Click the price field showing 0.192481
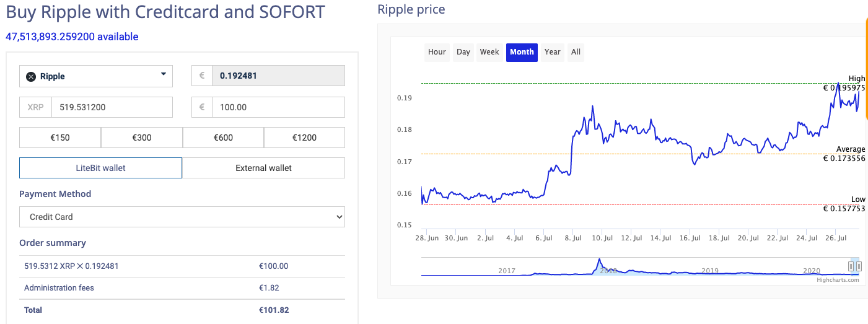This screenshot has width=868, height=324. pos(278,76)
